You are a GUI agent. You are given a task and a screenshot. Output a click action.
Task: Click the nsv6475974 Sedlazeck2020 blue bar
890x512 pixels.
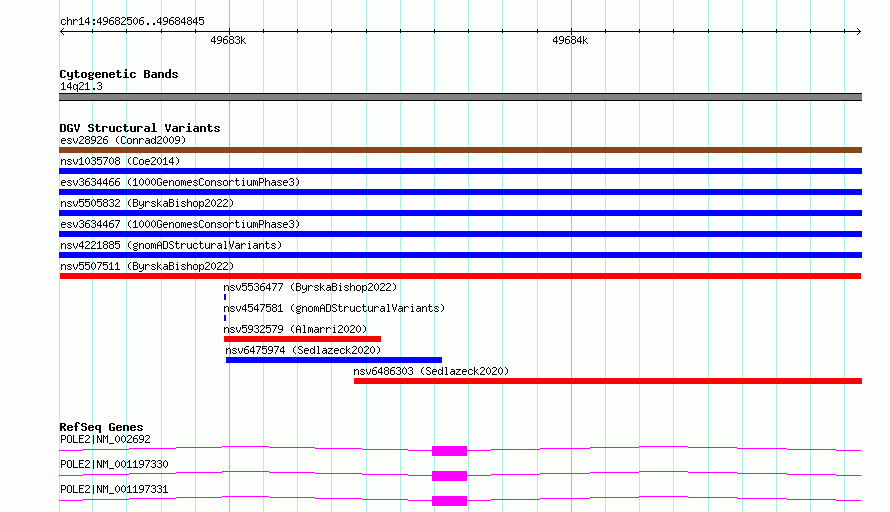click(334, 360)
